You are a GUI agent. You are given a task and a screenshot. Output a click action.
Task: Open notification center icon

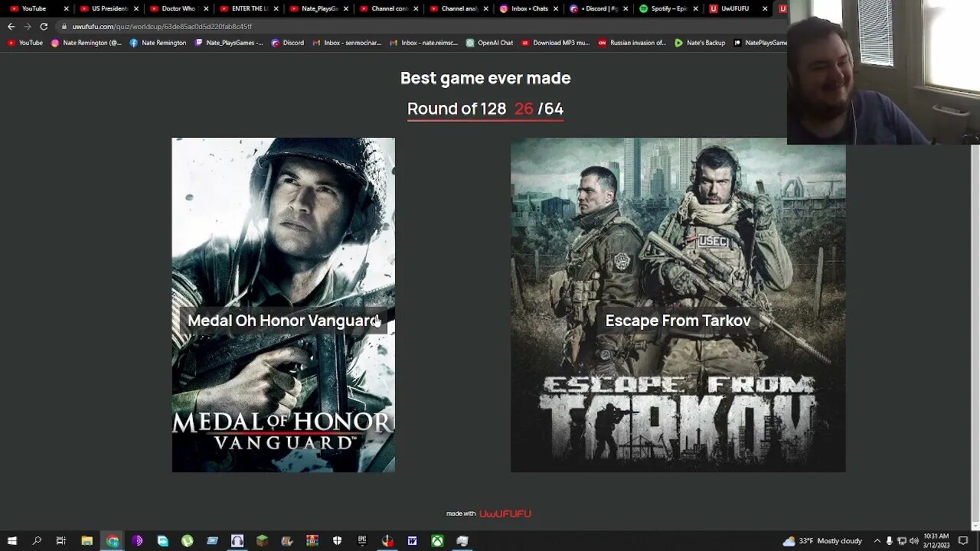pyautogui.click(x=963, y=541)
